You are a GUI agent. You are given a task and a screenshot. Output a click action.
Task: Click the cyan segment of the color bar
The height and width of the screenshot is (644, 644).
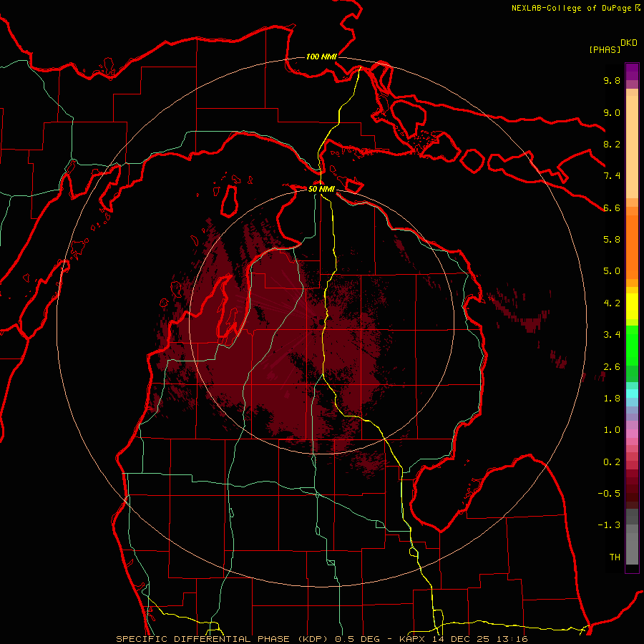[x=632, y=394]
